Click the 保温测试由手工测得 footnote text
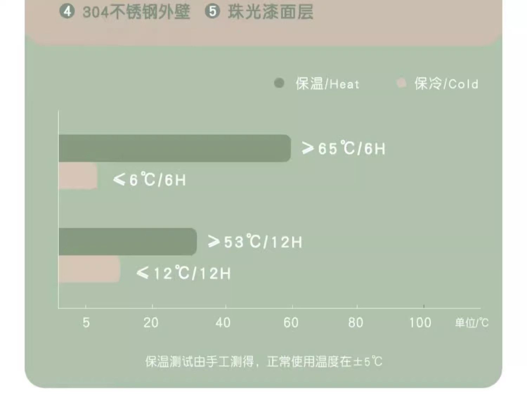The image size is (527, 420). click(263, 361)
